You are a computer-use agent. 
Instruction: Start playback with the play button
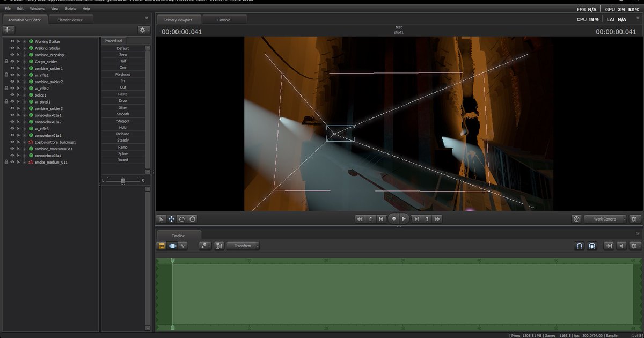tap(404, 219)
